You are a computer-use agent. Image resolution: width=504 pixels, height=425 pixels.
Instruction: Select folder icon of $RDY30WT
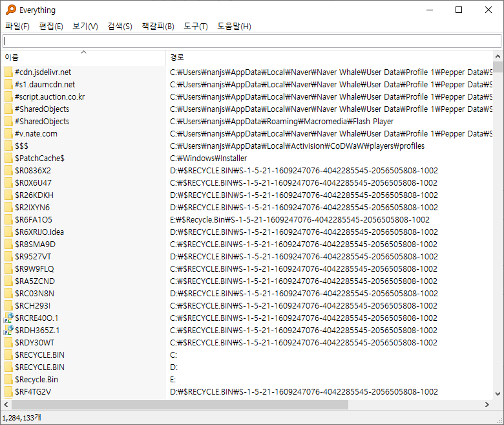(8, 342)
